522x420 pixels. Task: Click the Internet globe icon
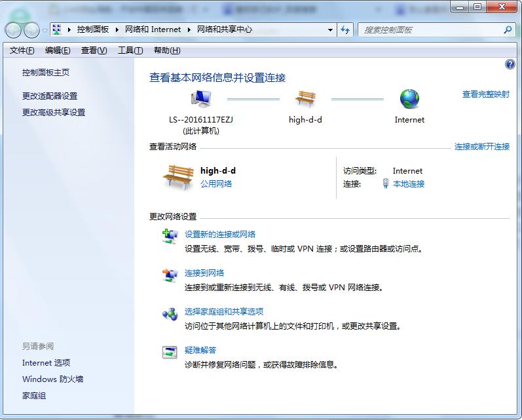click(x=409, y=99)
